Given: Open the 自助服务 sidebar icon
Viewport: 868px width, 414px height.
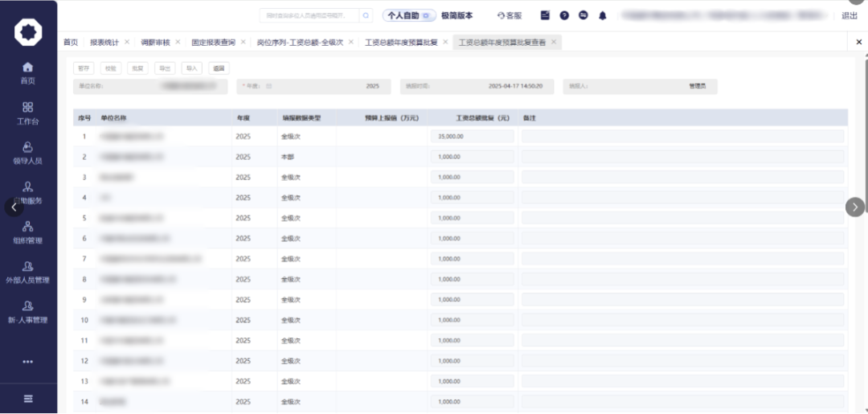Looking at the screenshot, I should coord(27,187).
